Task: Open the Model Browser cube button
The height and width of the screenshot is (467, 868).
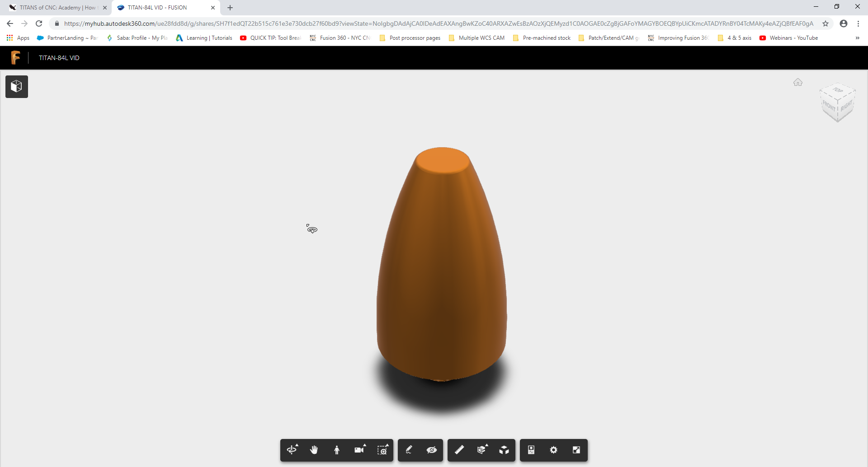Action: click(17, 87)
